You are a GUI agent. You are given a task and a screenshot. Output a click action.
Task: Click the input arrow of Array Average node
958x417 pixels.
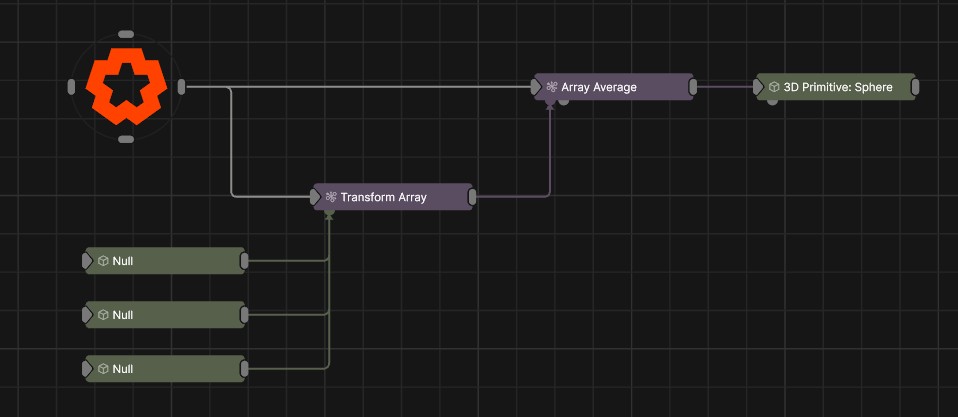point(537,87)
